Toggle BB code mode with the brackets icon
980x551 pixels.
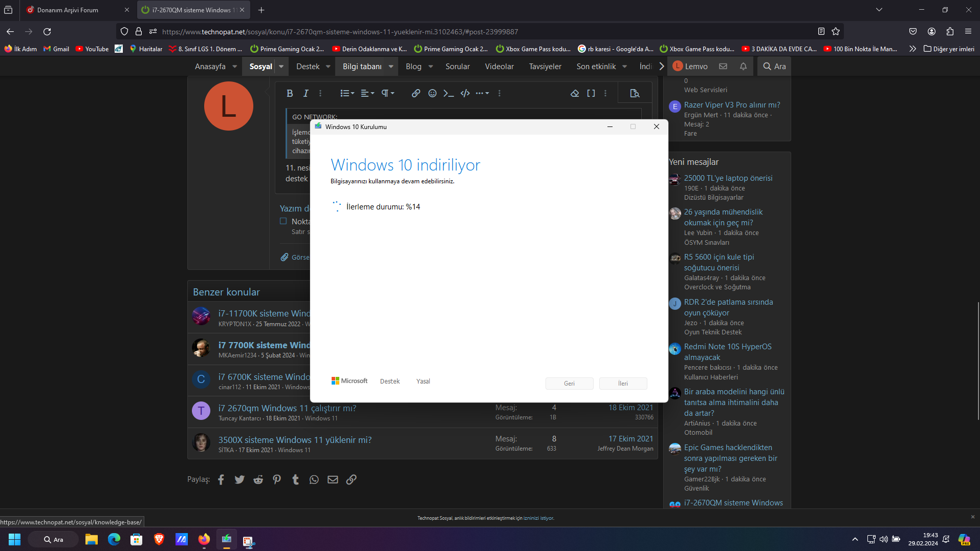click(x=591, y=93)
